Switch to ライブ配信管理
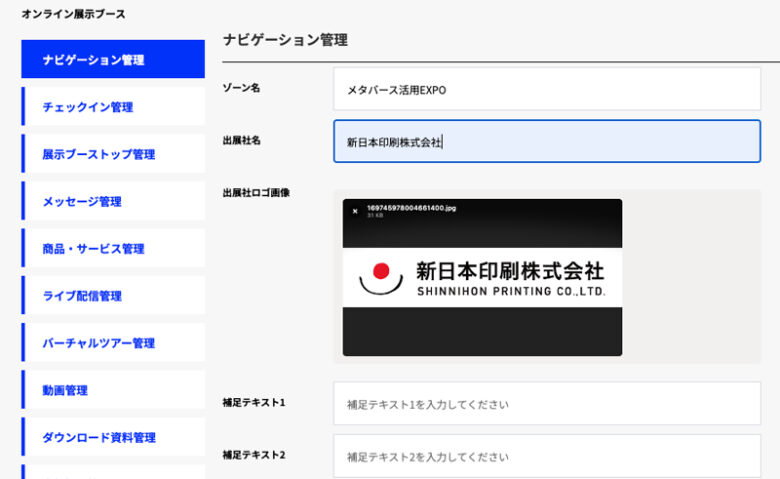Viewport: 780px width, 479px height. click(x=113, y=295)
